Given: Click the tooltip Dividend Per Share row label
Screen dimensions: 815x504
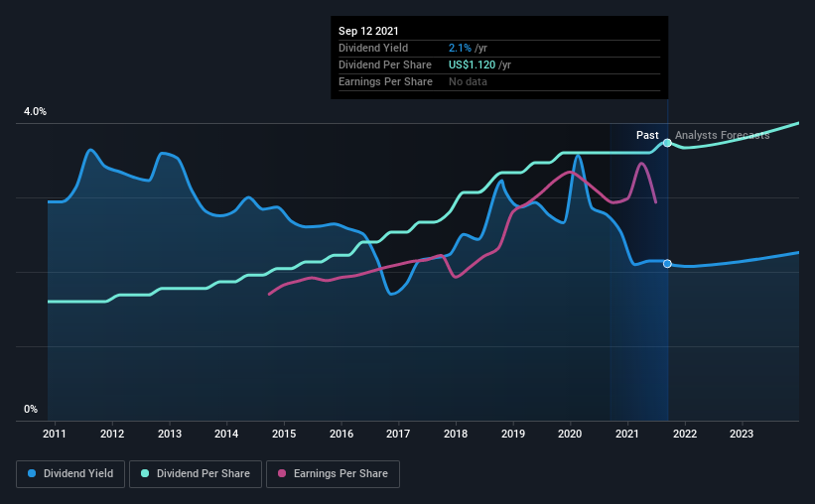Looking at the screenshot, I should 385,64.
